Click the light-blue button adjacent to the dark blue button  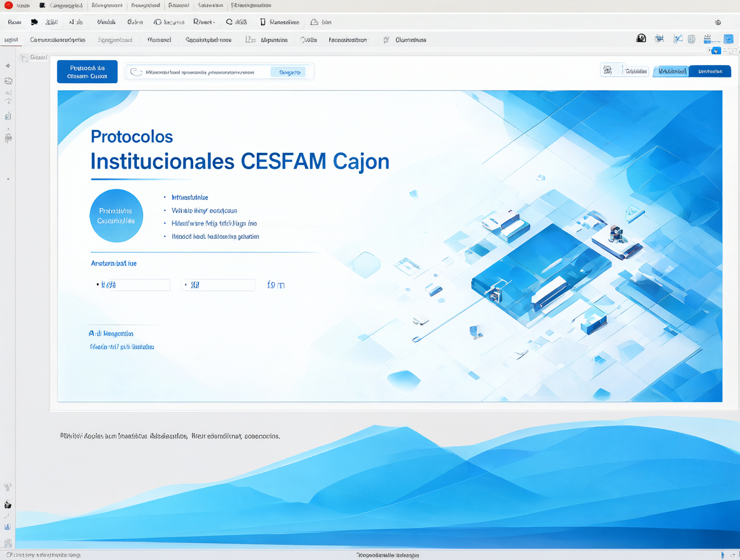(x=671, y=71)
